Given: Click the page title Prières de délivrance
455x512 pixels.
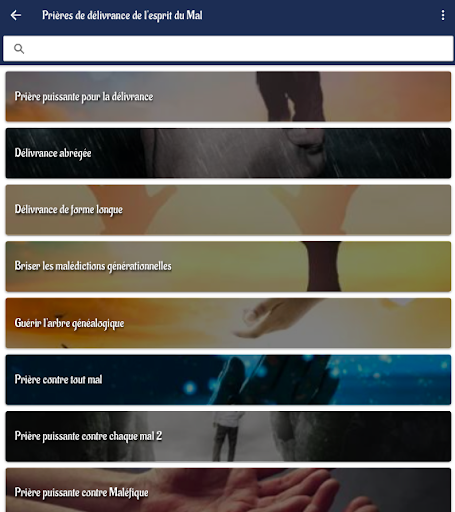Looking at the screenshot, I should coord(122,15).
